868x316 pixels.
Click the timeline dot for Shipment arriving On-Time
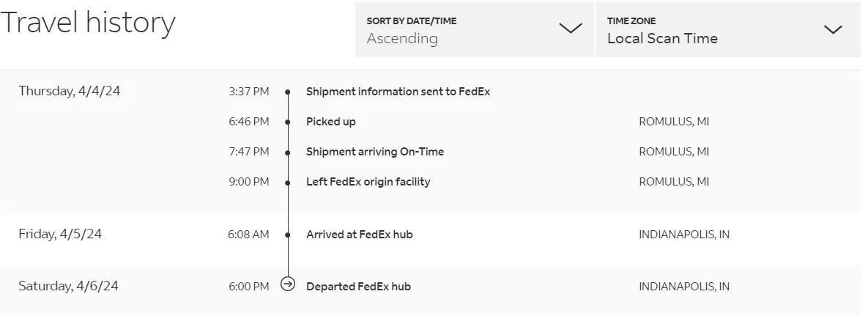[x=288, y=153]
